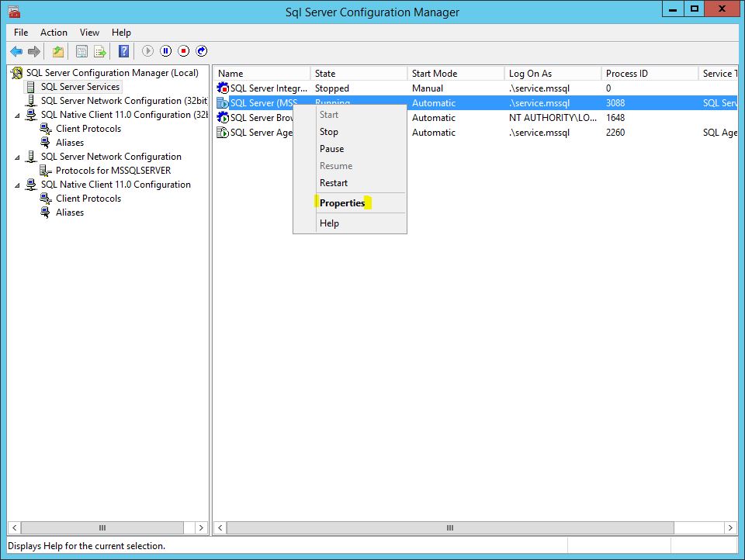Viewport: 745px width, 560px height.
Task: Click the Stop Service toolbar icon
Action: pos(184,51)
